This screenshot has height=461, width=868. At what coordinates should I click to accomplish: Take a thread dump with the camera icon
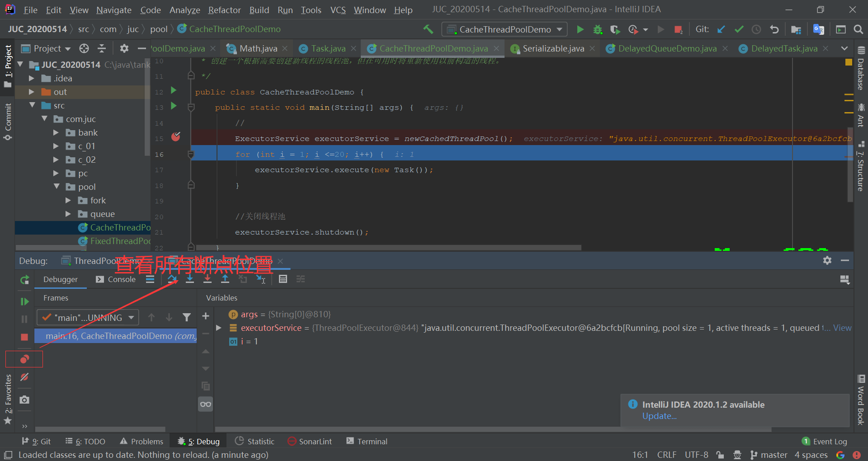[x=24, y=400]
